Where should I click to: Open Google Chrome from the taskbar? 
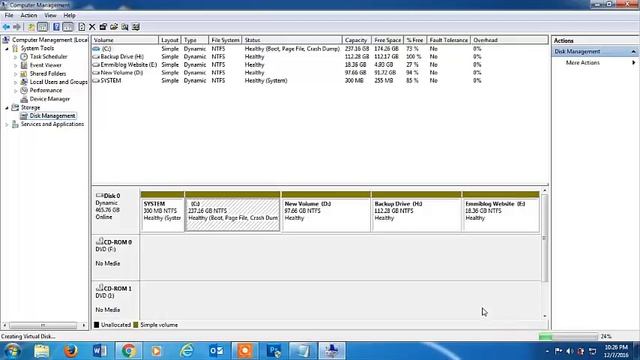pos(129,351)
